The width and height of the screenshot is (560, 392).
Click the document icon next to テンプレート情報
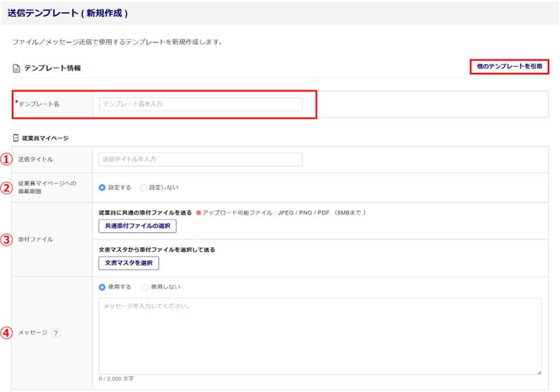click(16, 68)
